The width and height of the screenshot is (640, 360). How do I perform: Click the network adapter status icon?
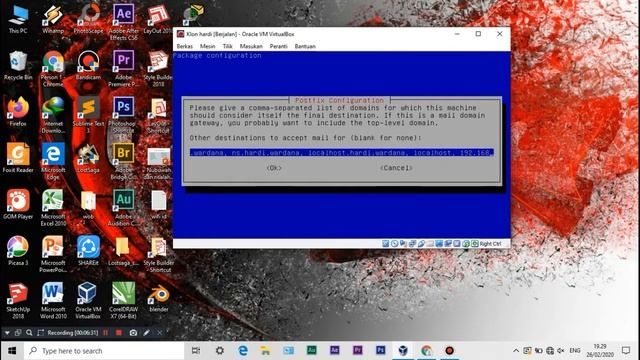point(412,244)
